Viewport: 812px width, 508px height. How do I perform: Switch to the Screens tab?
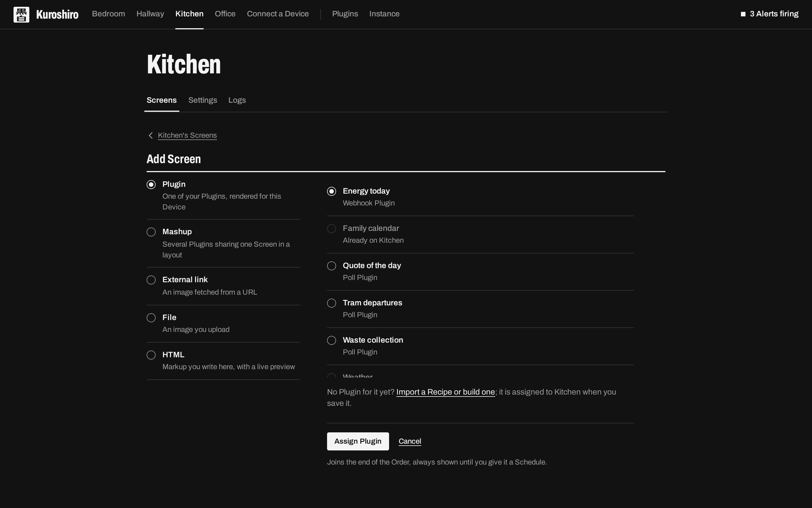162,100
